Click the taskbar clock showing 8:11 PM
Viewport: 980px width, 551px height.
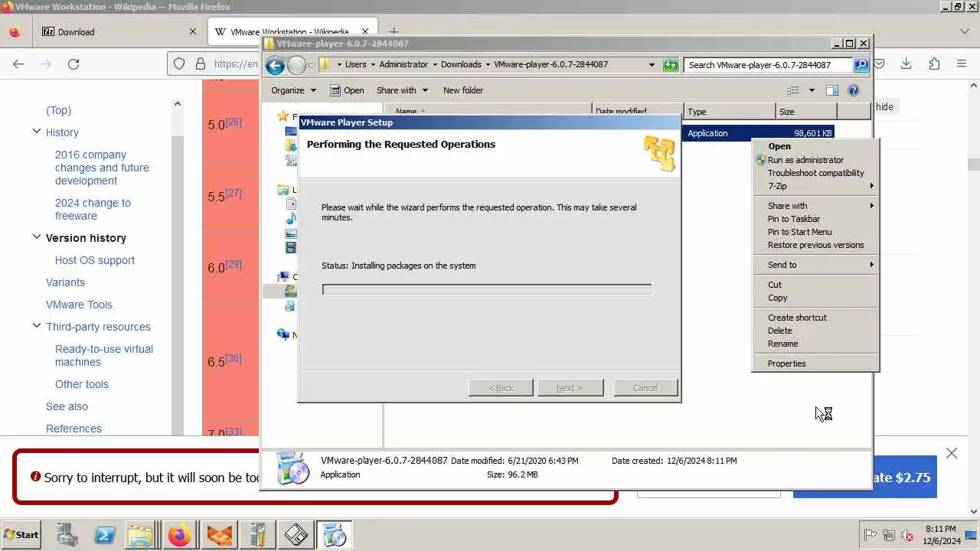point(940,535)
